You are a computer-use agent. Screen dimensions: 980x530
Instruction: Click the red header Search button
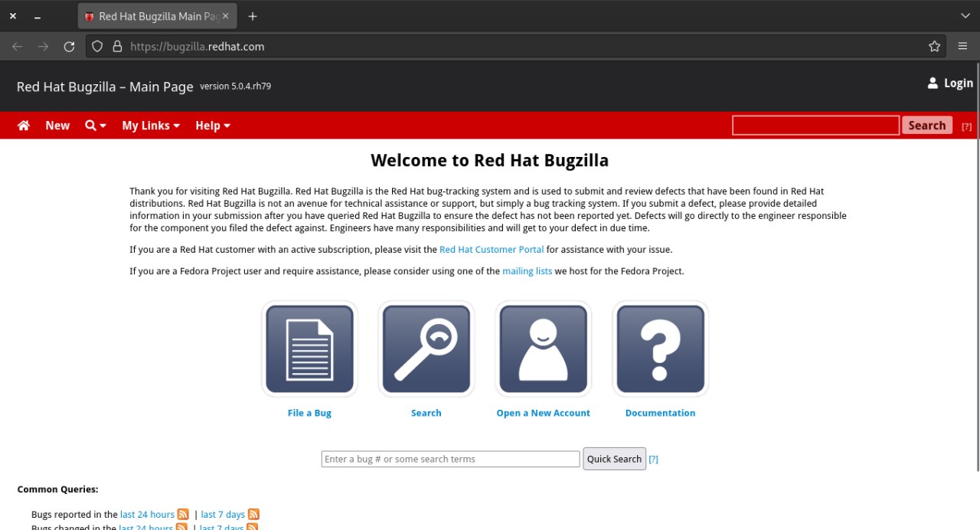click(x=927, y=126)
